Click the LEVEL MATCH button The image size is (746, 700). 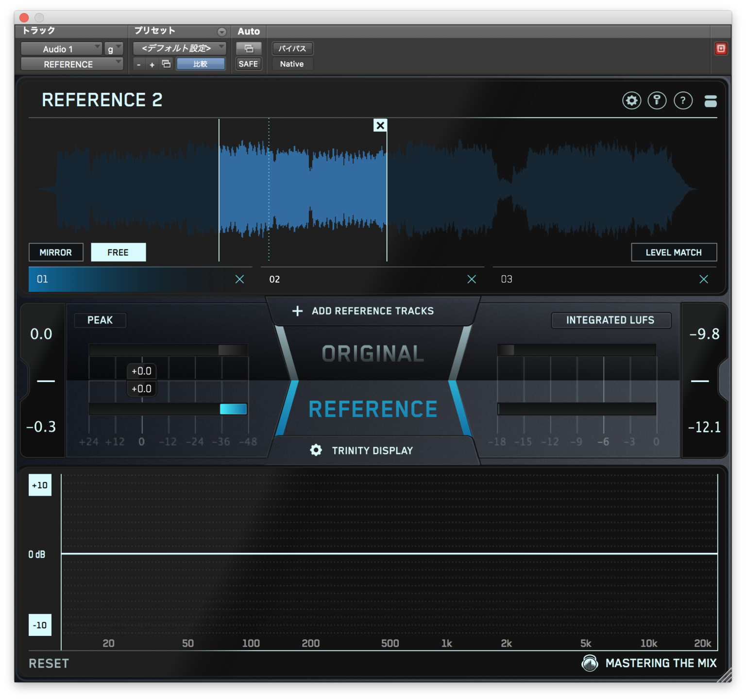pos(674,252)
